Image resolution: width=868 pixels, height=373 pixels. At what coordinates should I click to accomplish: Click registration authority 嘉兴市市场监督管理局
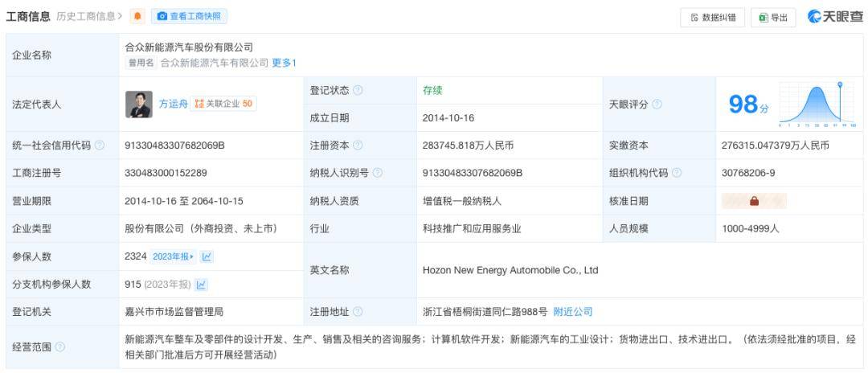point(174,312)
